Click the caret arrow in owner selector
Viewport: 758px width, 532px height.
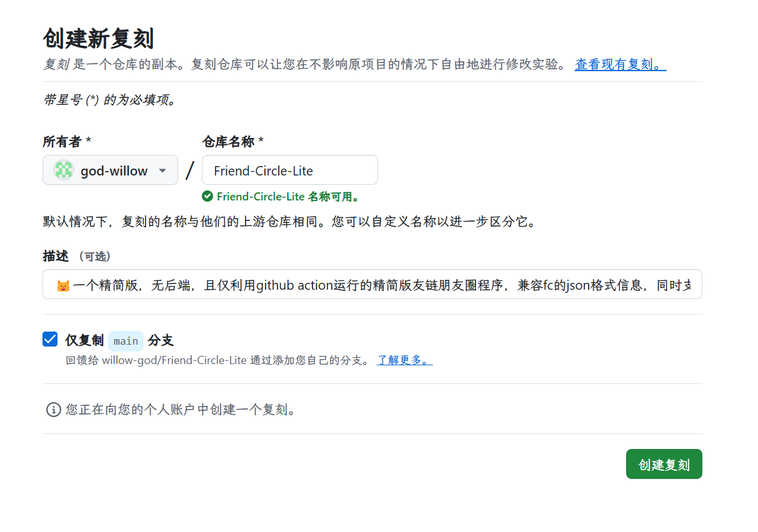162,170
